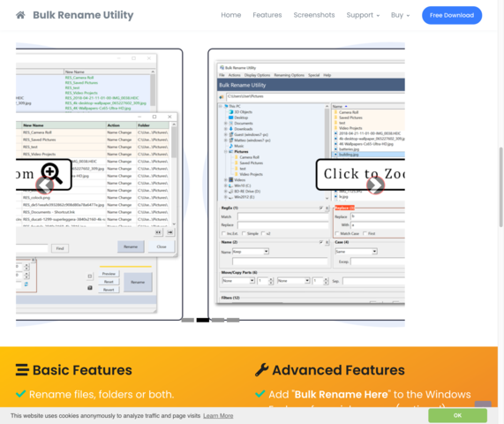The height and width of the screenshot is (424, 504).
Task: Go to Screenshots in the top navigation
Action: (314, 15)
